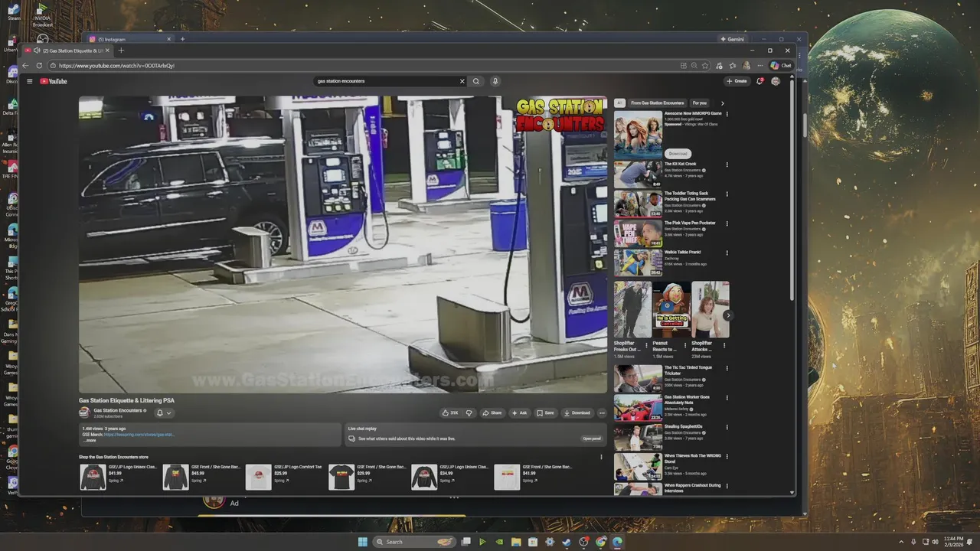Image resolution: width=980 pixels, height=551 pixels.
Task: Expand description with ...more
Action: (90, 440)
